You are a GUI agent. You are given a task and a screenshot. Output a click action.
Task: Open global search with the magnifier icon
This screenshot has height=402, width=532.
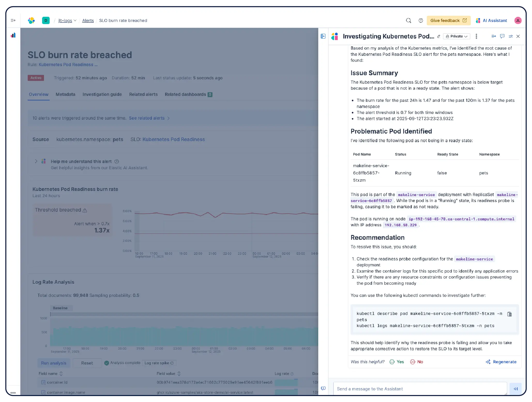coord(408,20)
